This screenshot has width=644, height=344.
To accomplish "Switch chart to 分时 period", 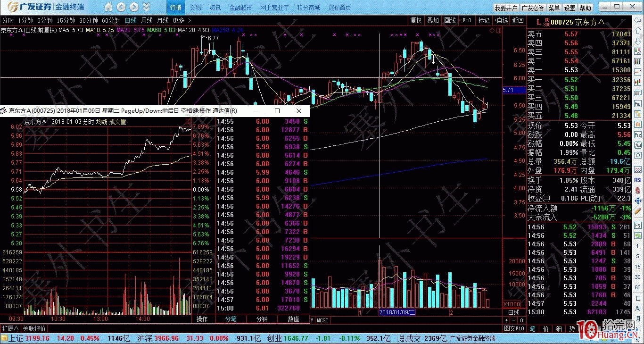I will pyautogui.click(x=8, y=20).
